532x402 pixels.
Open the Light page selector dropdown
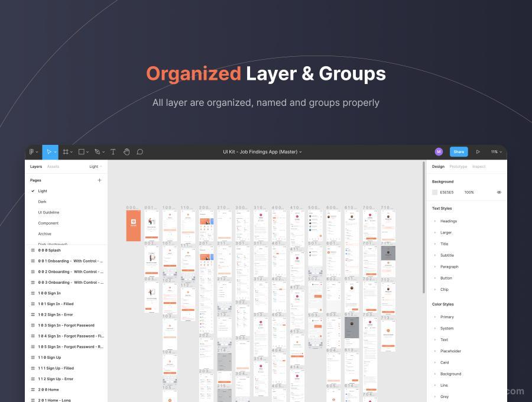pos(95,167)
